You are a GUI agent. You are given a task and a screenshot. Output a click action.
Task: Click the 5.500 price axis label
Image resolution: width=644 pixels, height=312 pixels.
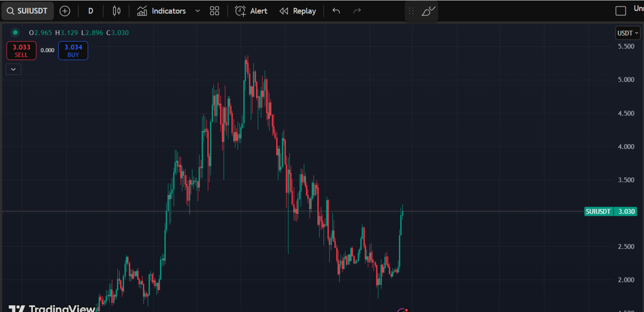(626, 46)
